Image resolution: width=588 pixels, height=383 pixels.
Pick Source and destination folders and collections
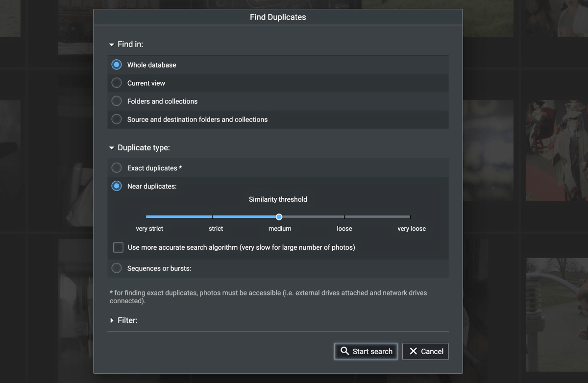pos(117,119)
